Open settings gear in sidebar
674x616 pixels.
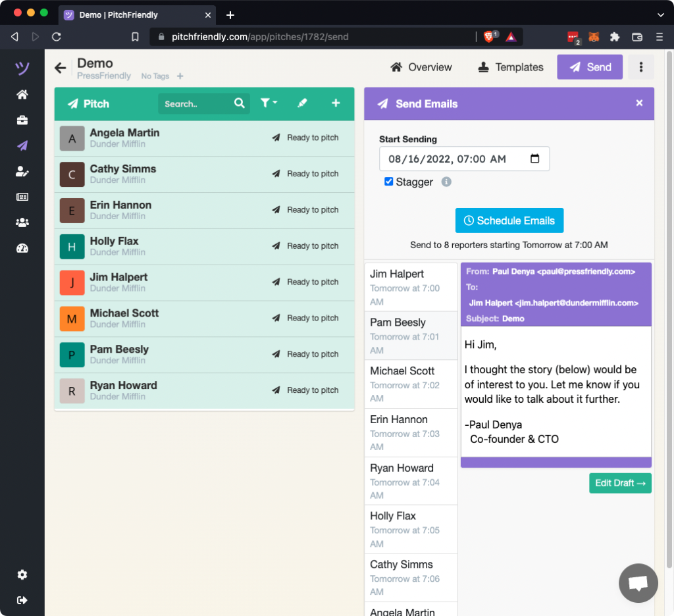22,575
